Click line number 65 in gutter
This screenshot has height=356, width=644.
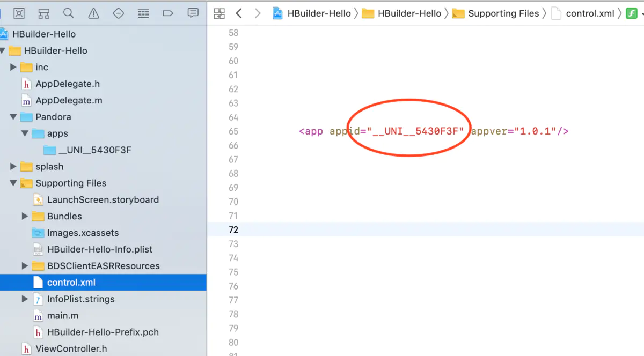pos(233,131)
